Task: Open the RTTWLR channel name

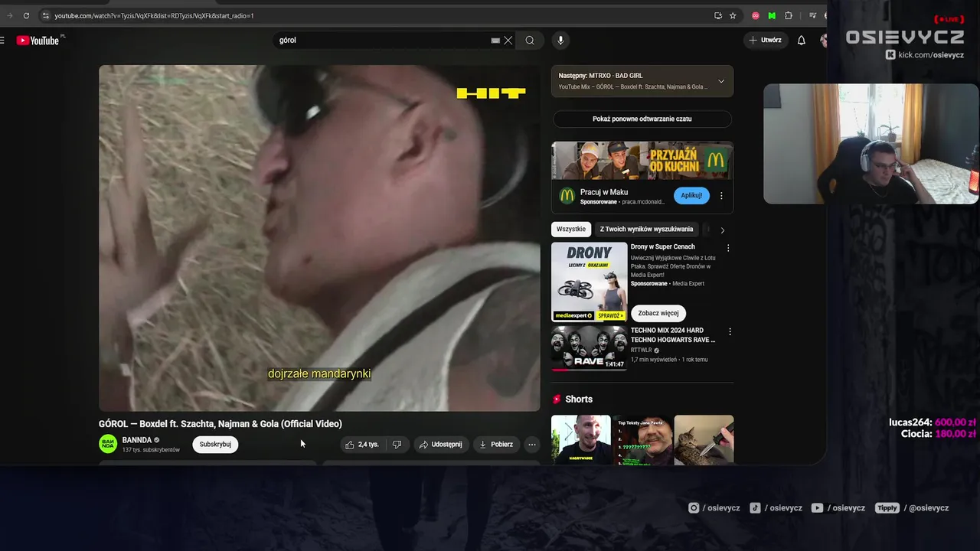Action: click(642, 350)
